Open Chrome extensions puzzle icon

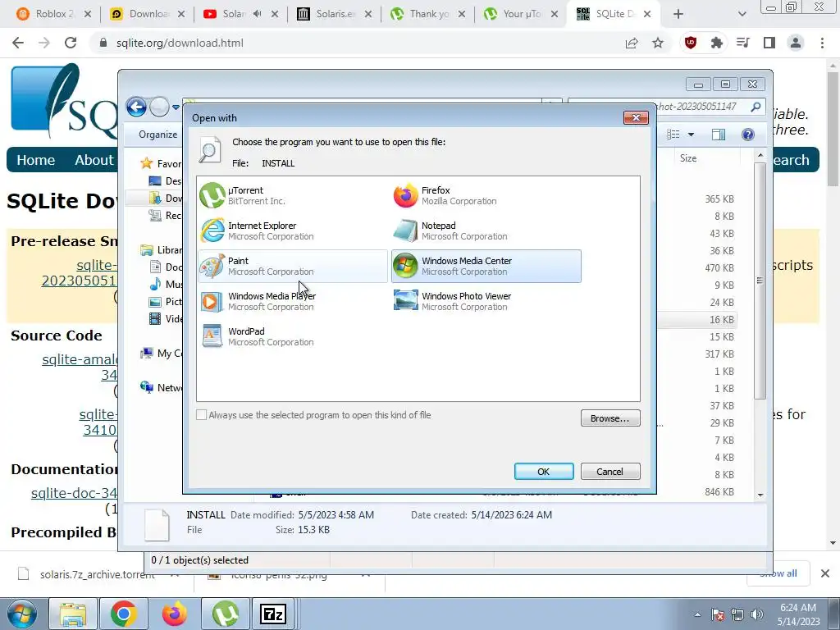(x=717, y=43)
